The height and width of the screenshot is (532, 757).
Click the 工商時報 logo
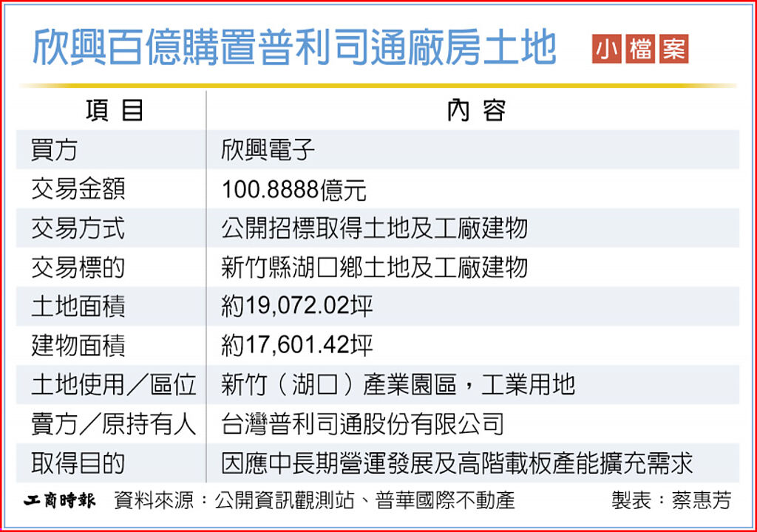click(x=60, y=500)
